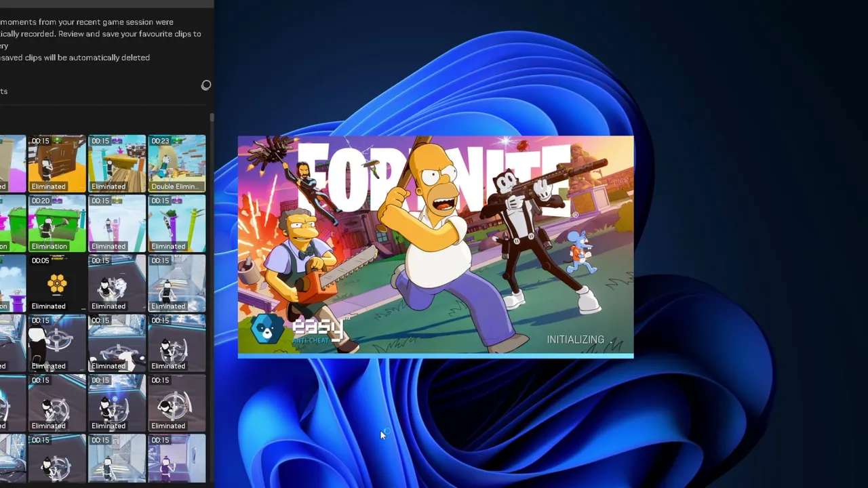Click the "saved clips will be automatically deleted" text
Image resolution: width=868 pixels, height=488 pixels.
coord(75,58)
